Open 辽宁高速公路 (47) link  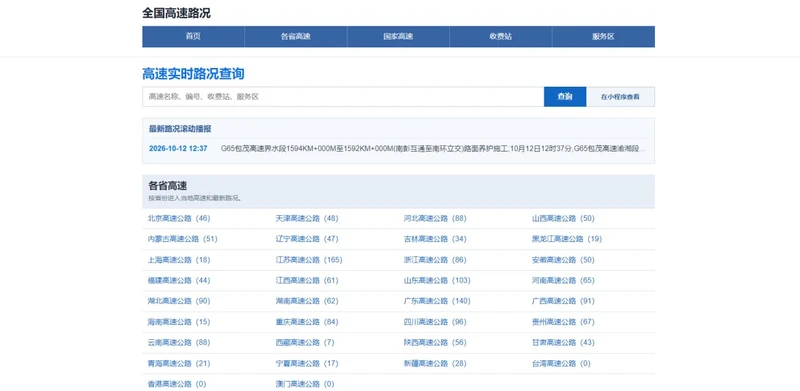(x=307, y=239)
